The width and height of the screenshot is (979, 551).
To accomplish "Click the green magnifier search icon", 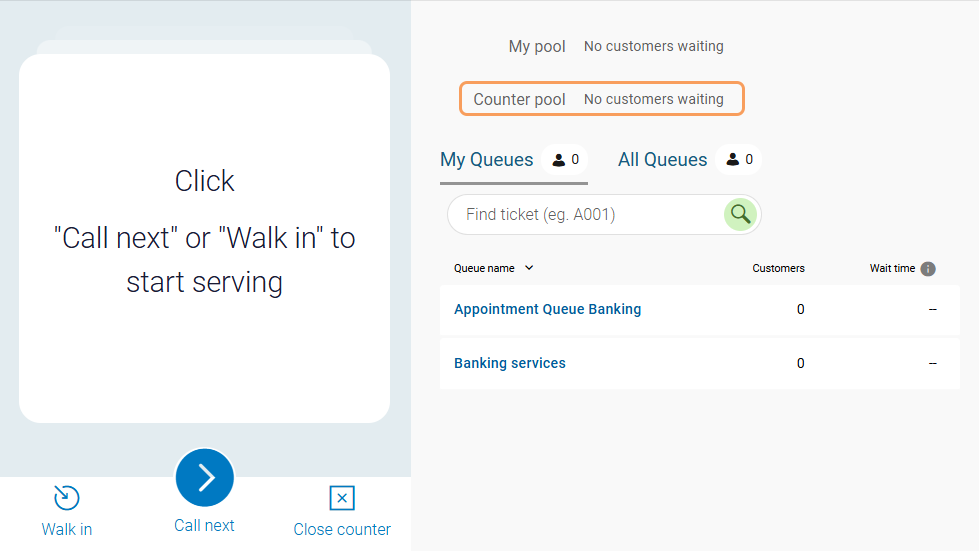I will pos(740,214).
